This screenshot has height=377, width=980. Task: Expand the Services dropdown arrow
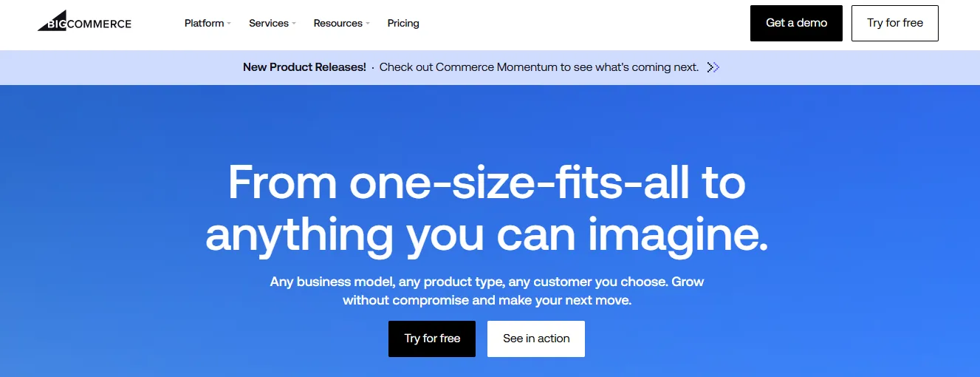[x=293, y=24]
